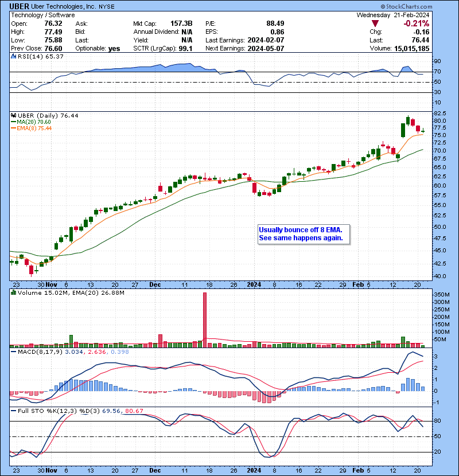Viewport: 459px width, 476px height.
Task: Click the MACD(8,17,9) label
Action: coord(40,352)
